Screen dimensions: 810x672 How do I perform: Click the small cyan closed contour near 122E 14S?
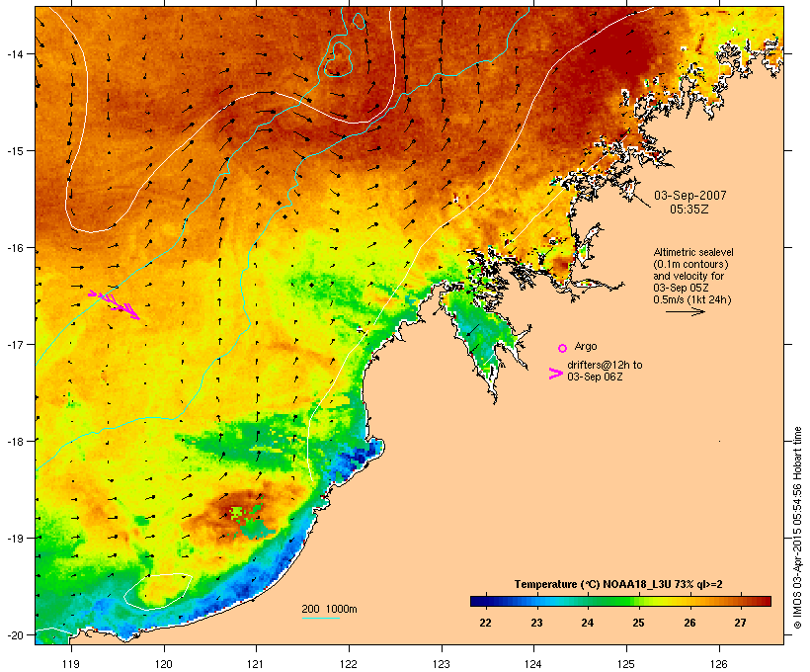(x=339, y=60)
